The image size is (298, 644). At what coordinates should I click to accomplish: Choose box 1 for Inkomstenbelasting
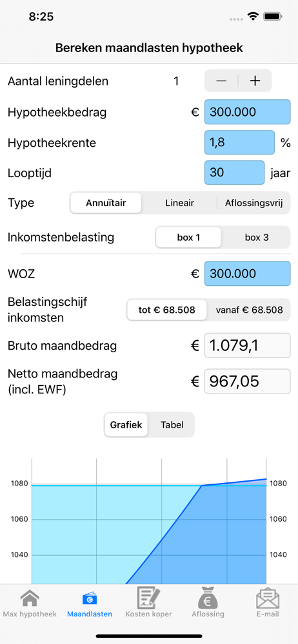188,238
